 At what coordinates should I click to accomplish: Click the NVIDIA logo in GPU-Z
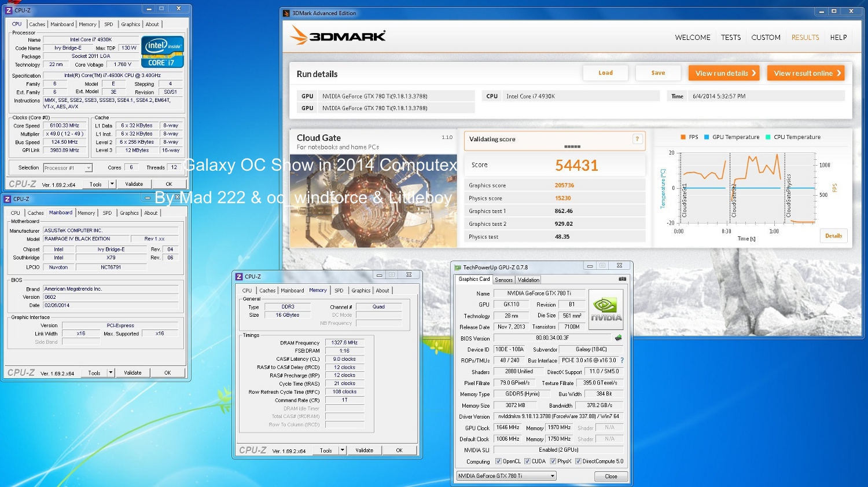click(606, 309)
